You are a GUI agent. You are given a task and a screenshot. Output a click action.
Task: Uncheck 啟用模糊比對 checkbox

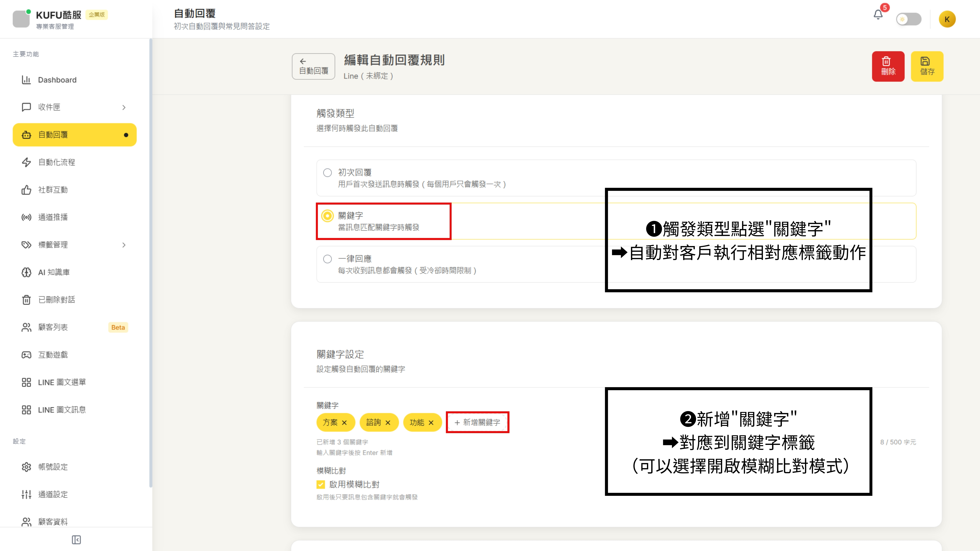pyautogui.click(x=321, y=484)
